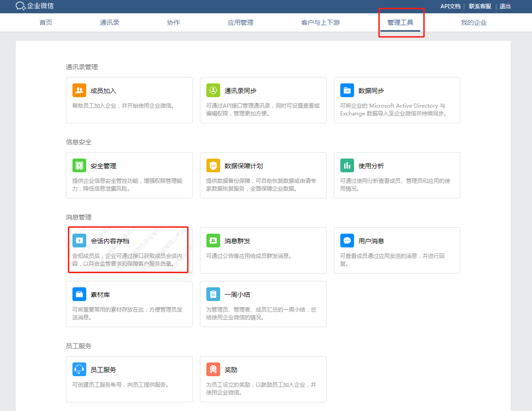Image resolution: width=532 pixels, height=411 pixels.
Task: Open the 一周小结 card title
Action: tap(237, 295)
